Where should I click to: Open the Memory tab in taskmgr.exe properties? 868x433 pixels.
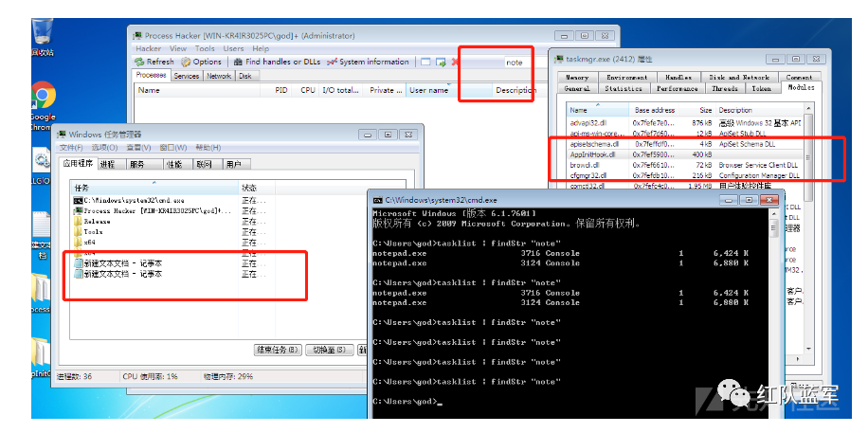[577, 78]
